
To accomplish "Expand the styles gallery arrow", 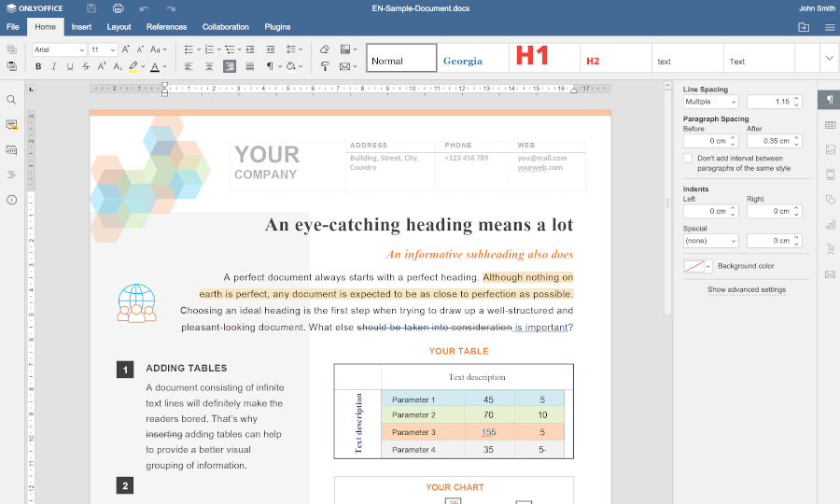I will [829, 58].
